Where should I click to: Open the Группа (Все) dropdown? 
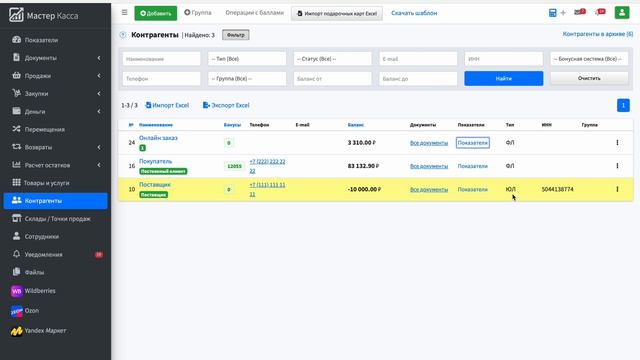click(x=247, y=78)
